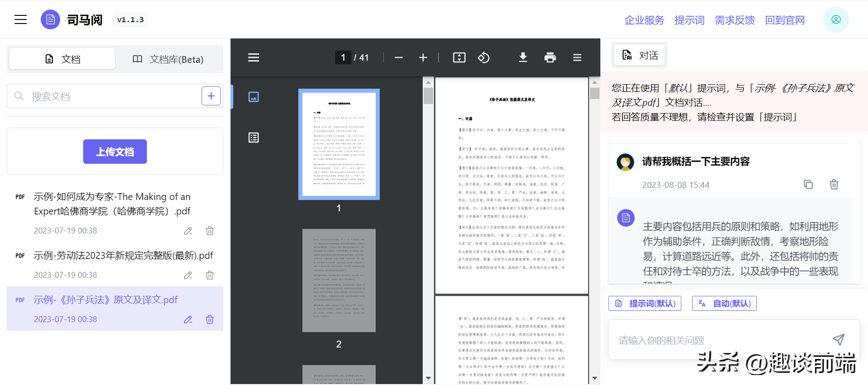The width and height of the screenshot is (868, 385).
Task: Click the 上传文档 button
Action: pyautogui.click(x=115, y=152)
